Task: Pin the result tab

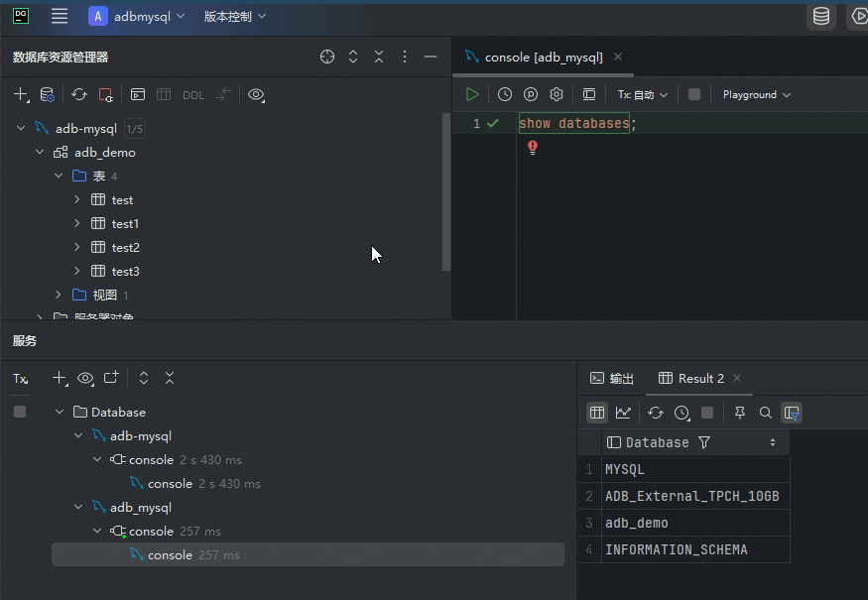Action: pyautogui.click(x=740, y=413)
